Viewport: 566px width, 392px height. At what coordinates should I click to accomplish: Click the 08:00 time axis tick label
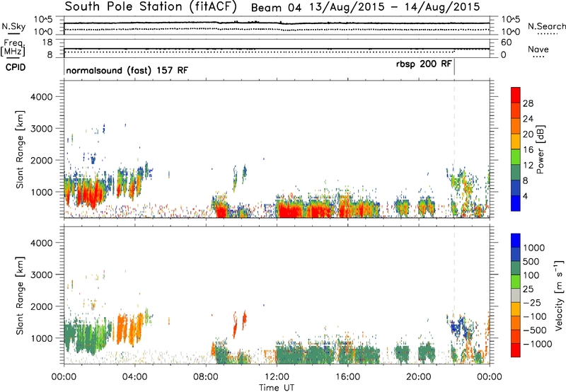pyautogui.click(x=206, y=377)
